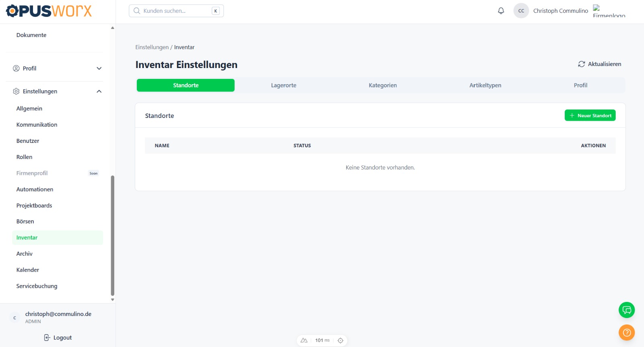
Task: Click the Einstellungen gear icon
Action: coord(16,91)
